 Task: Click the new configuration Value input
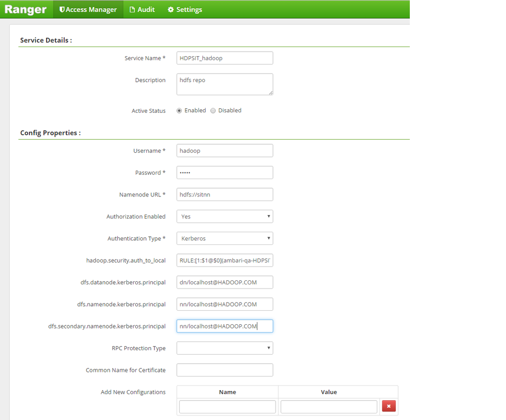(x=329, y=406)
